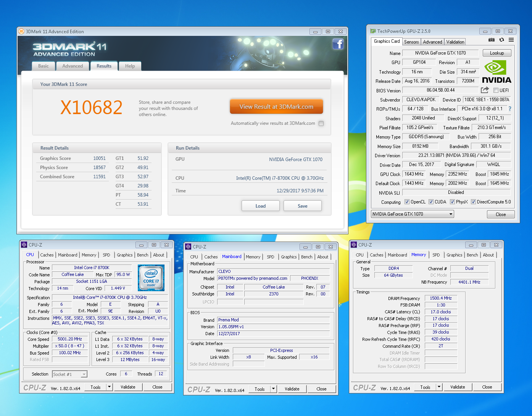The height and width of the screenshot is (416, 532).
Task: Enable automatically view results at 3DMark.com
Action: [x=321, y=123]
